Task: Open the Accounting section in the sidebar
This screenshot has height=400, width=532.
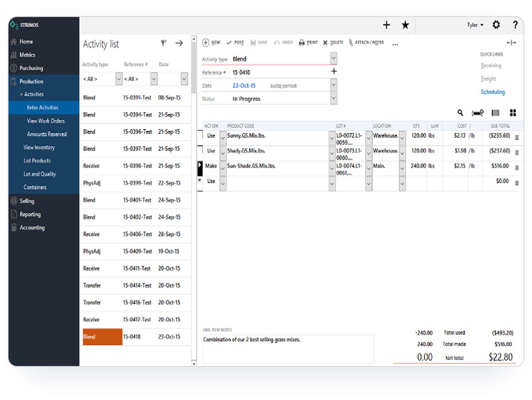Action: [32, 228]
